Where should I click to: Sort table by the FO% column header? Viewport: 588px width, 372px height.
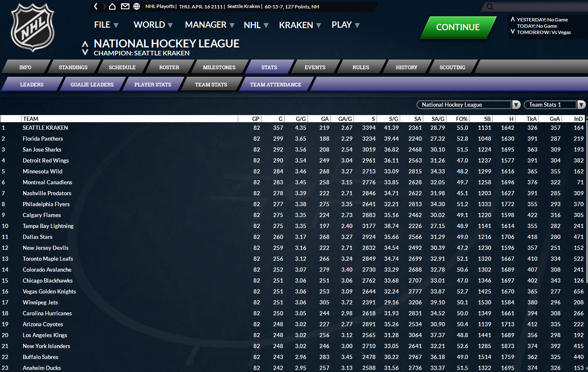(x=461, y=119)
